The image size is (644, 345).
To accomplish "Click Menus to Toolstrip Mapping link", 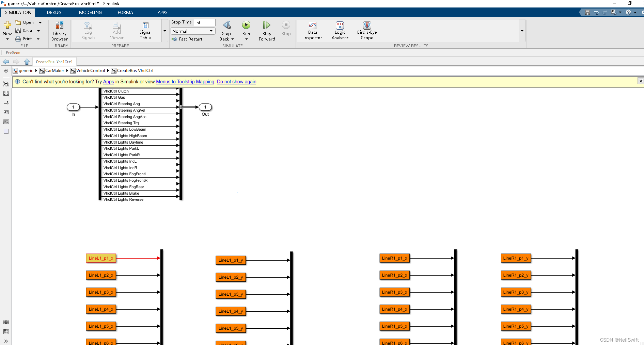I will click(185, 82).
